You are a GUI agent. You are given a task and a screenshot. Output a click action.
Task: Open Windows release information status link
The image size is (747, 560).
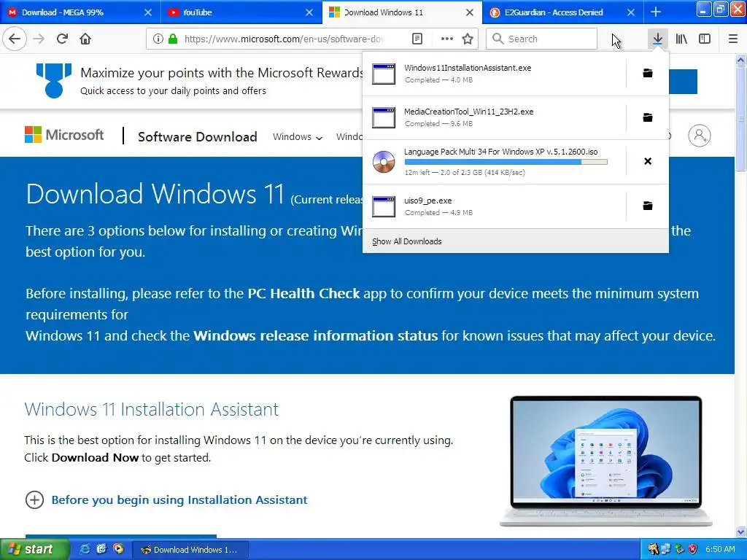[x=315, y=335]
